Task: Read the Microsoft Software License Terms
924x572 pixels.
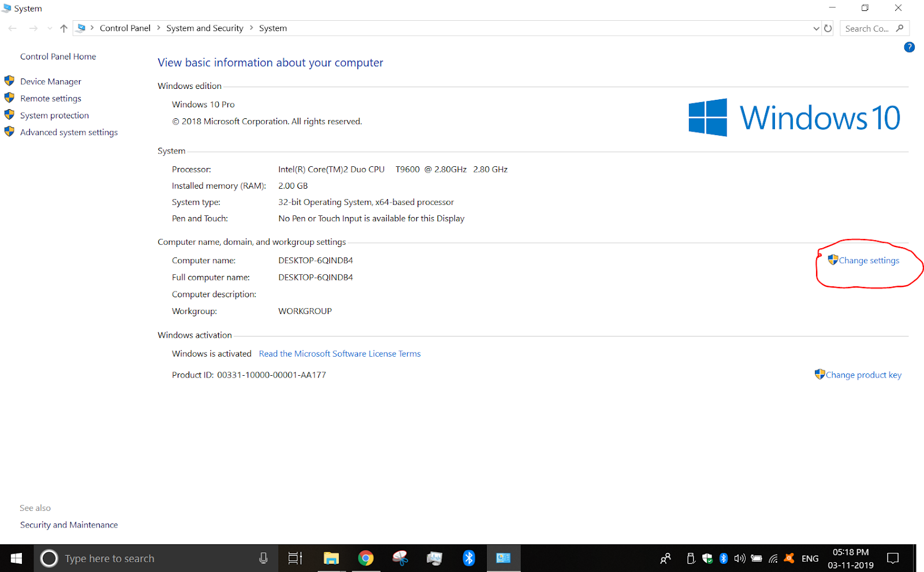Action: click(340, 354)
